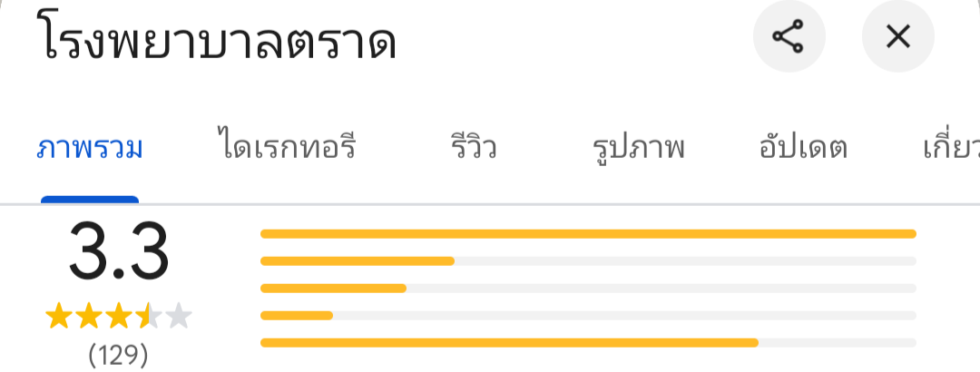Click the (129) review count
This screenshot has width=980, height=372.
coord(118,355)
